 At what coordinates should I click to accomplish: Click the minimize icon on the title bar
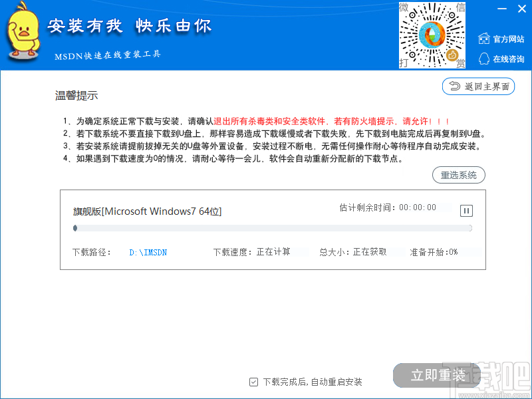pyautogui.click(x=502, y=9)
